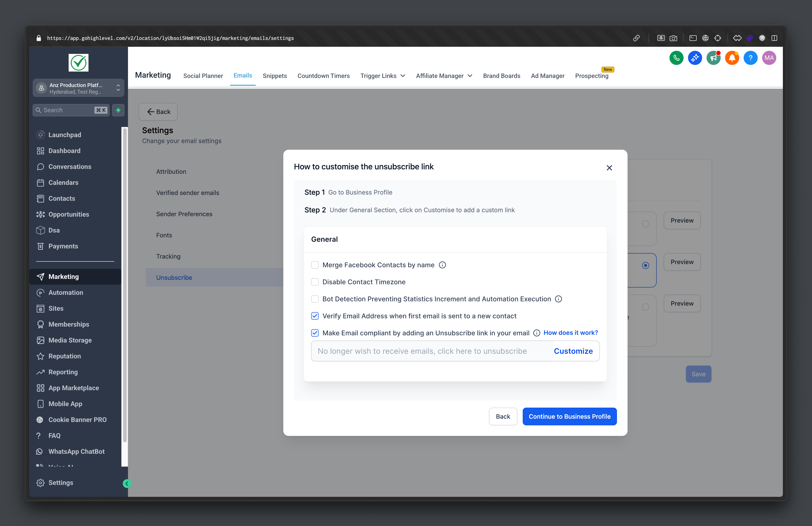The image size is (812, 526).
Task: Switch to the Snippets tab
Action: (x=274, y=76)
